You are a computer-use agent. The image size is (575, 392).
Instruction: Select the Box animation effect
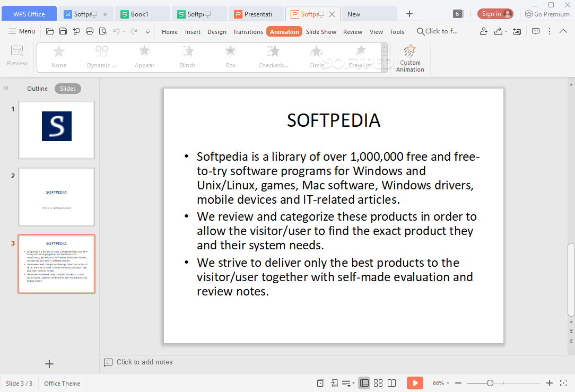[231, 57]
